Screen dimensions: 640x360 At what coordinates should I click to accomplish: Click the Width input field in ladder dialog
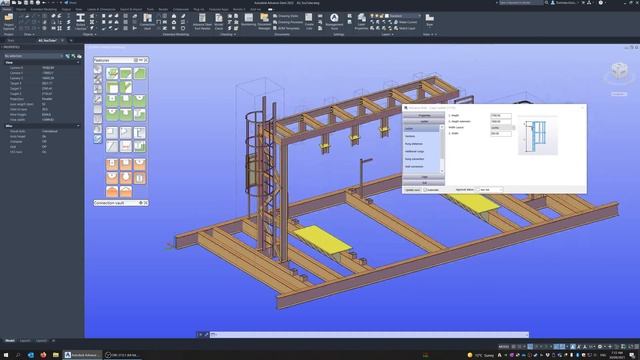pyautogui.click(x=501, y=133)
